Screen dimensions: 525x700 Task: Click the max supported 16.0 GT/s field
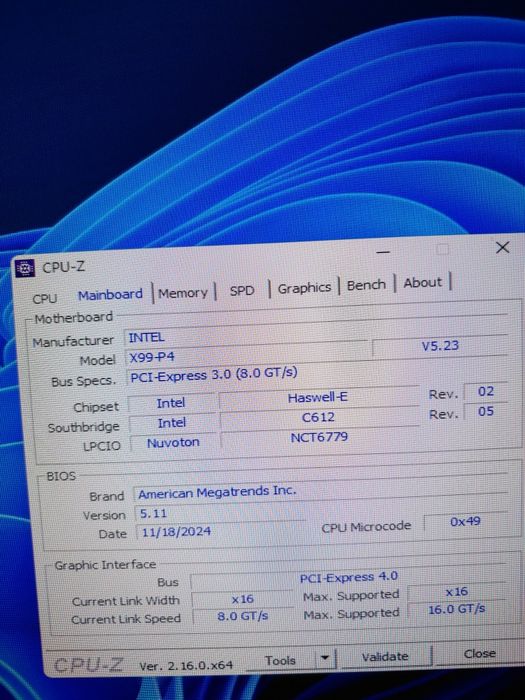tap(457, 609)
